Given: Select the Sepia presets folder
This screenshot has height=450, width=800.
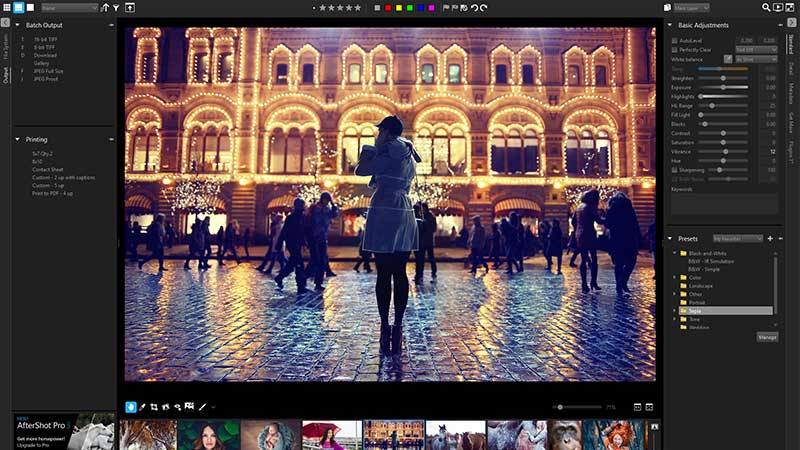Looking at the screenshot, I should (727, 311).
